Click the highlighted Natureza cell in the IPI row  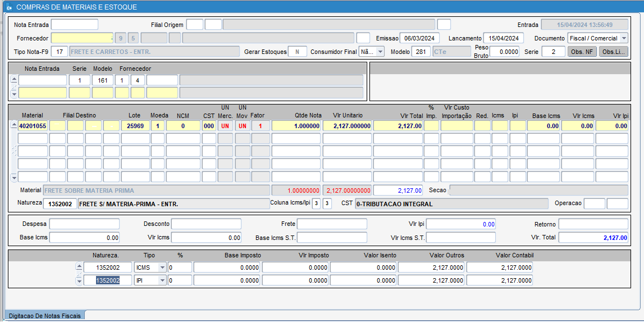(x=108, y=280)
